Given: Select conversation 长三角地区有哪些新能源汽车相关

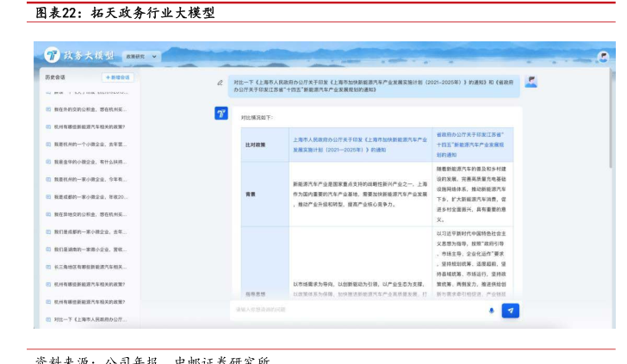Looking at the screenshot, I should 90,267.
